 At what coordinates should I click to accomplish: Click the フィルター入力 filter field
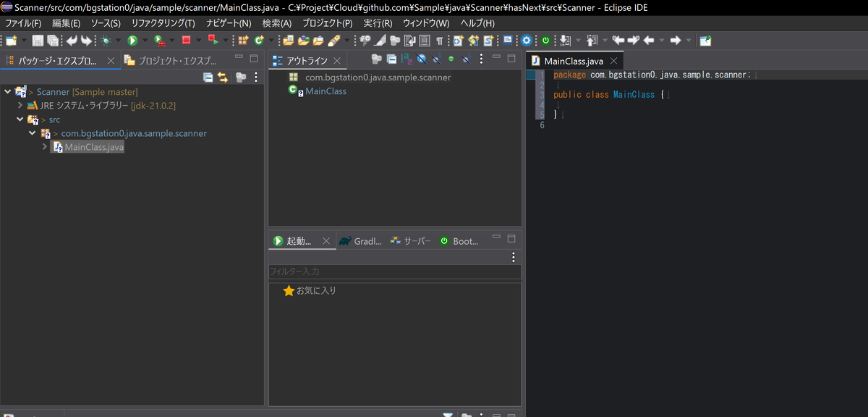click(x=394, y=271)
